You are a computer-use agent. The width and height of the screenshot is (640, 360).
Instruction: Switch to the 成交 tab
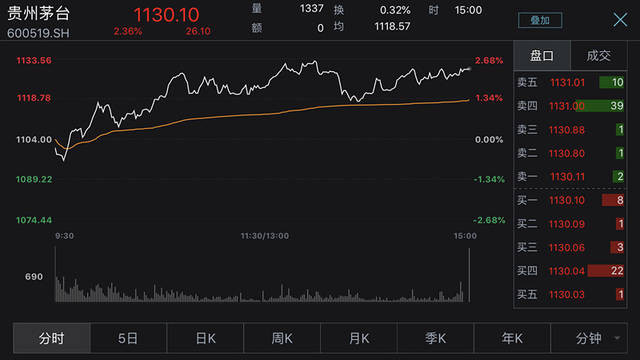coord(598,56)
